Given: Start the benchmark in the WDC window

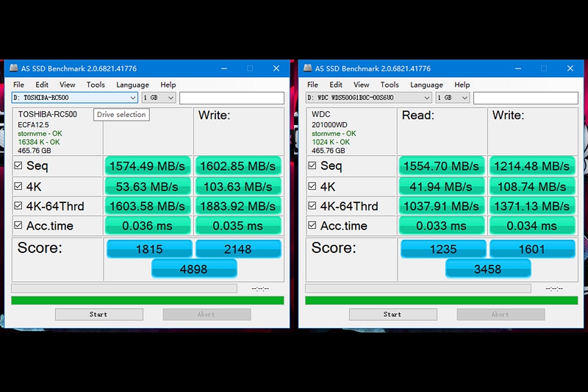Looking at the screenshot, I should [393, 314].
